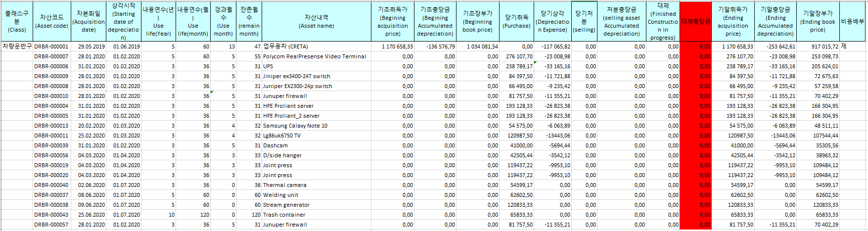Select the Polycom RealPresense Video Terminal cell
Screen dimensions: 868x231
315,56
